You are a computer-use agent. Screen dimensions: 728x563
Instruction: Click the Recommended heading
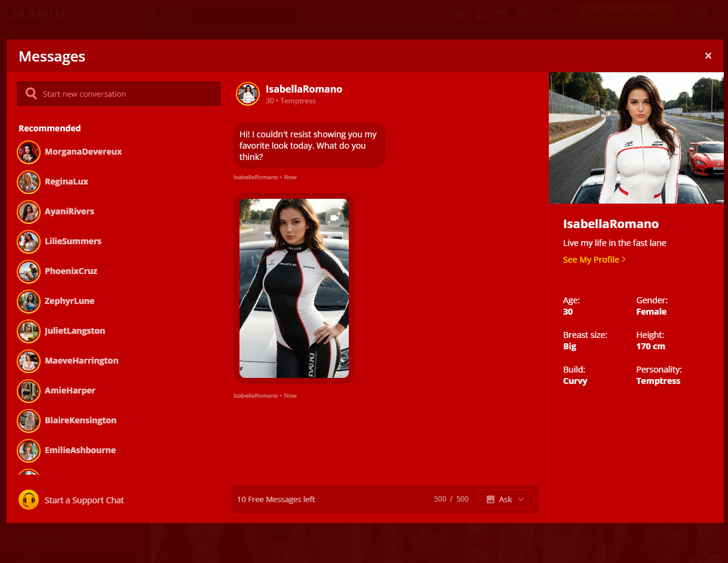coord(50,128)
